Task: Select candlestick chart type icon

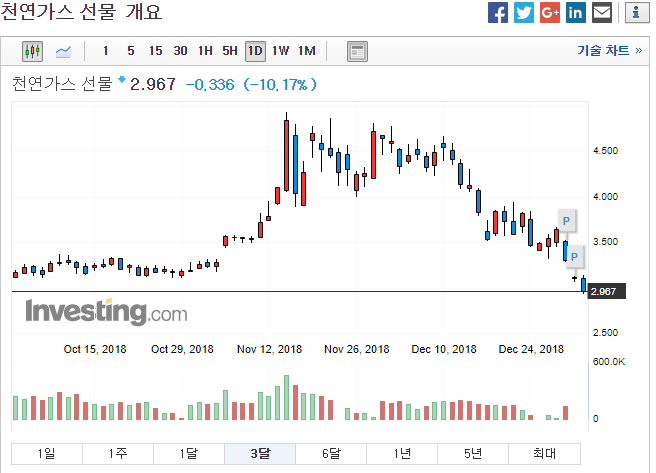Action: click(32, 51)
